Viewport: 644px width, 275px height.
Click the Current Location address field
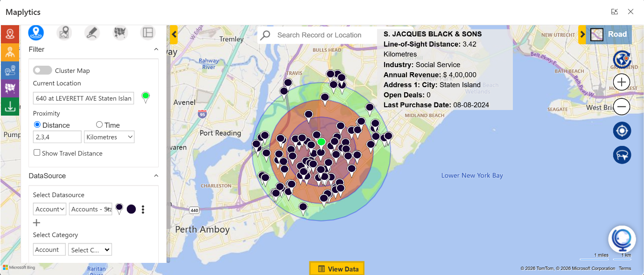84,98
